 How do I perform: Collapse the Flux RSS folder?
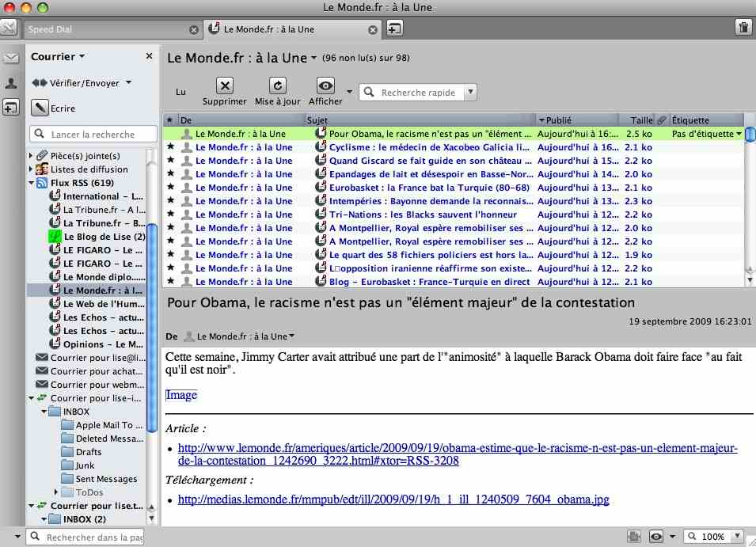pos(31,183)
